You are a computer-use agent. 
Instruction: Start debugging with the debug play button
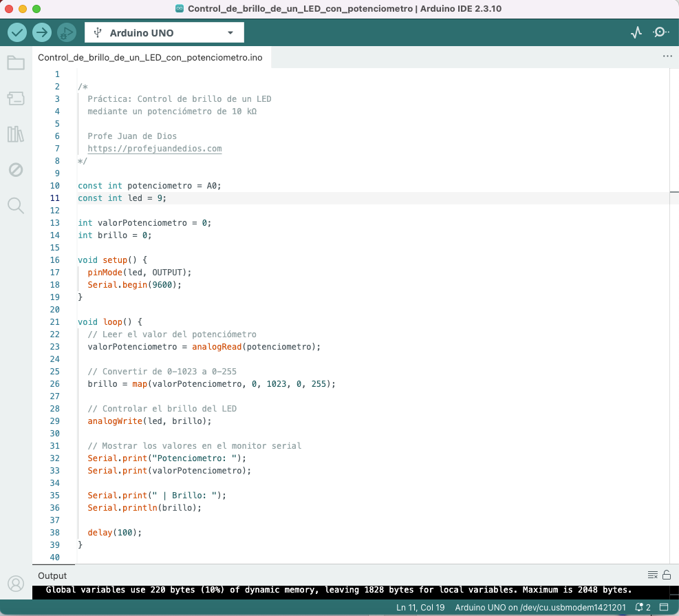coord(67,32)
